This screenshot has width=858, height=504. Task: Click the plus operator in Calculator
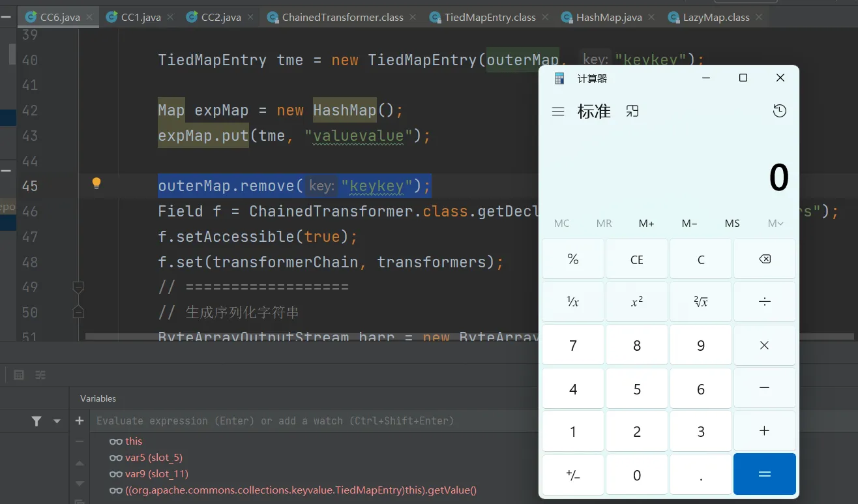coord(765,431)
